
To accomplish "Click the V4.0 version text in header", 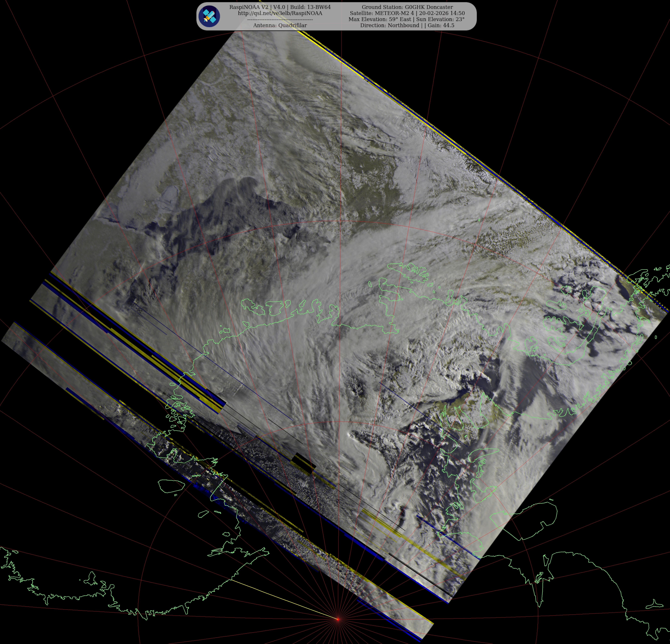I will point(279,7).
